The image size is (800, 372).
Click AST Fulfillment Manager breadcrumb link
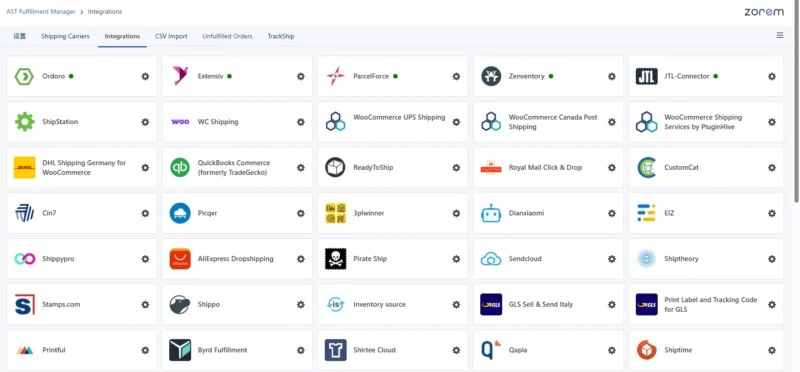point(41,11)
